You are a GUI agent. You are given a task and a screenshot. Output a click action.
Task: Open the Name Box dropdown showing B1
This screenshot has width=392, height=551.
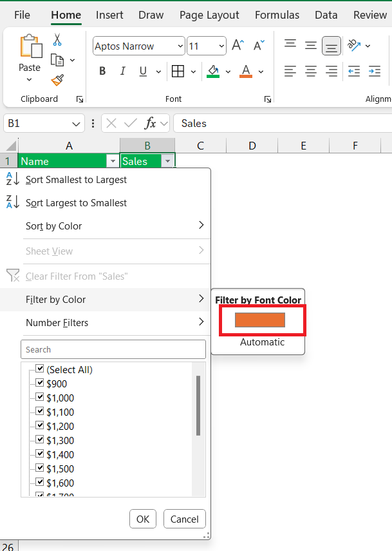click(x=76, y=124)
